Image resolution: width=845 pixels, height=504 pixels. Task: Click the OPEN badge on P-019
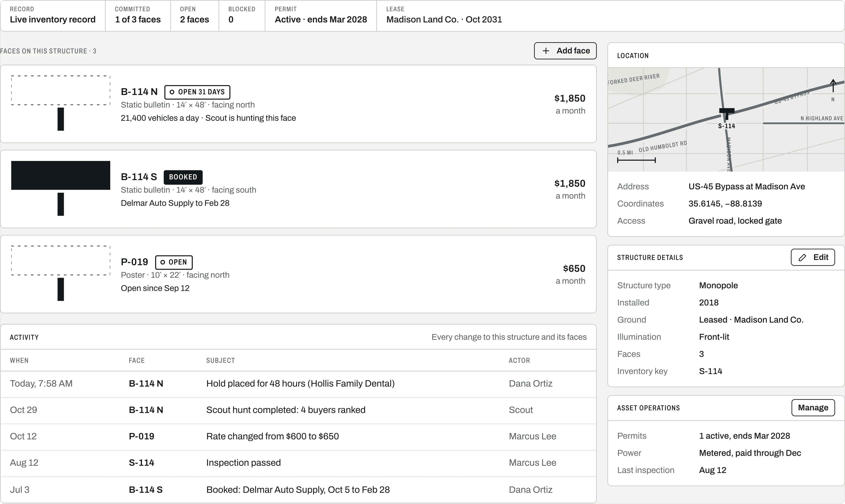174,262
